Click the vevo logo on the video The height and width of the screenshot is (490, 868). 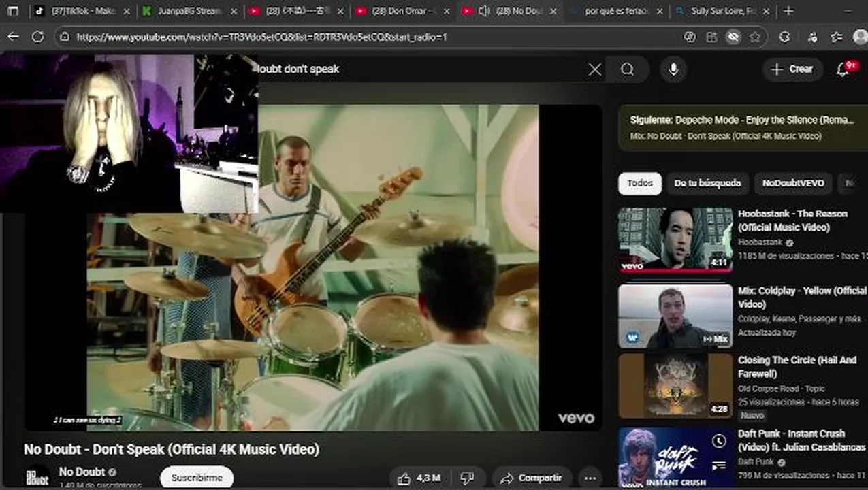576,418
